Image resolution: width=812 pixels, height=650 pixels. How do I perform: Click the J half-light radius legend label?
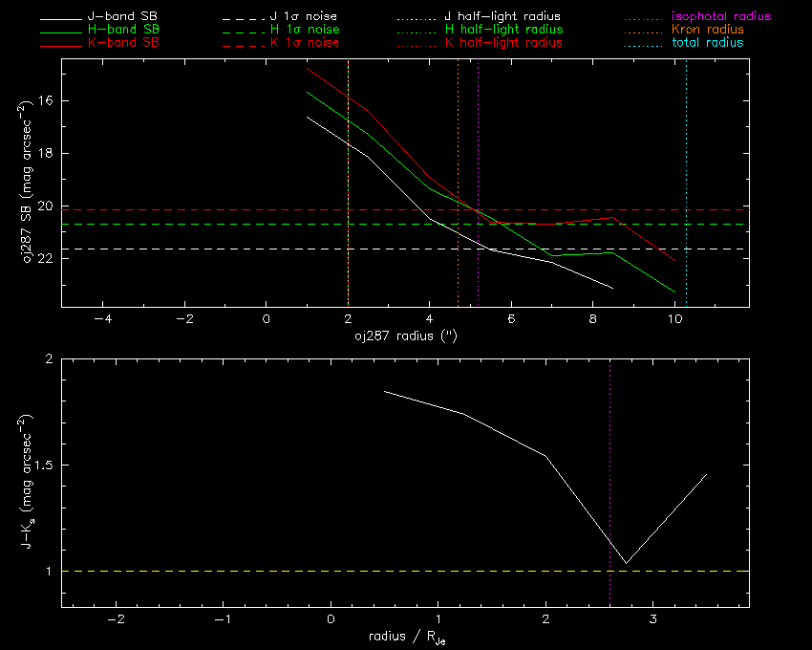502,17
